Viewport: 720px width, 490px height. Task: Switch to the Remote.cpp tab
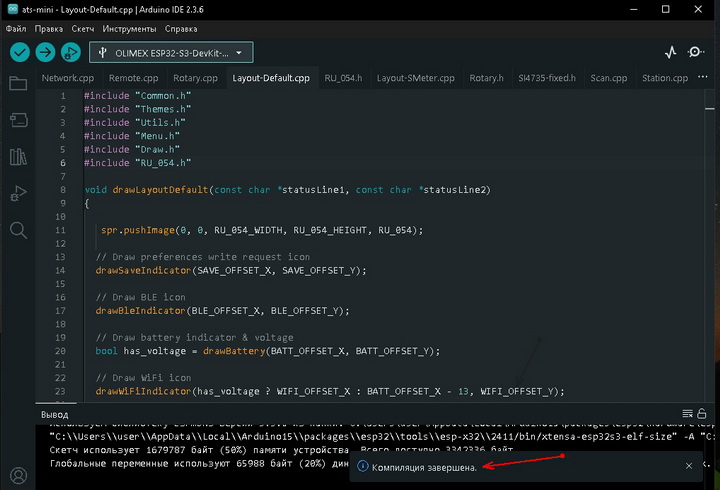pos(134,78)
